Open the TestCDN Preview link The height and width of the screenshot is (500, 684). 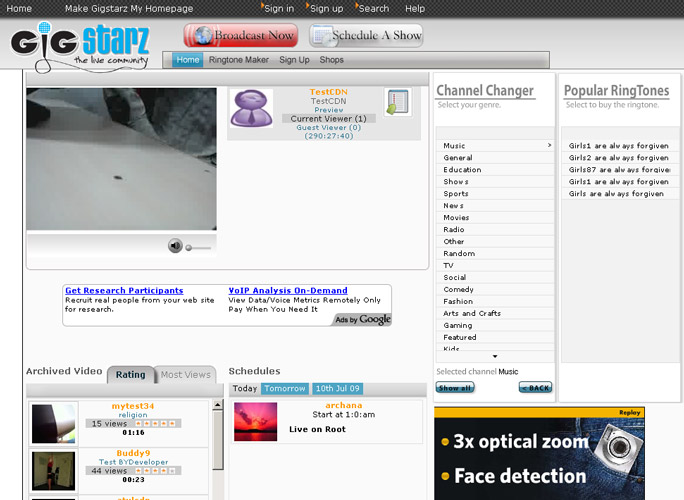[329, 110]
